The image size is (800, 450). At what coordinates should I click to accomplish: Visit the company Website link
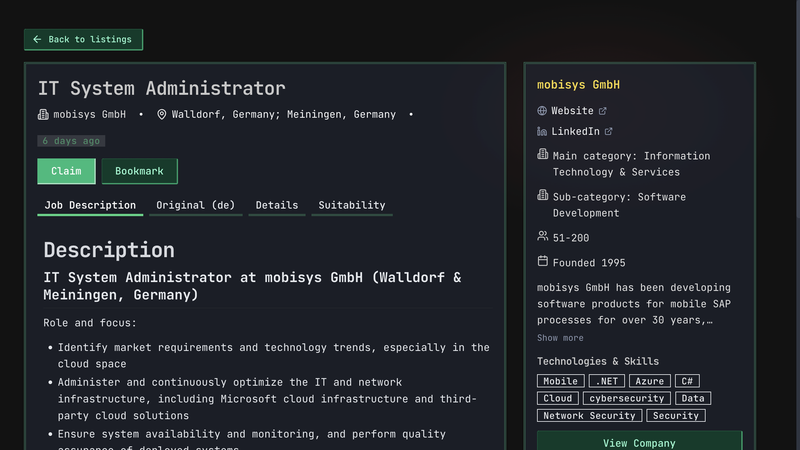[x=572, y=111]
